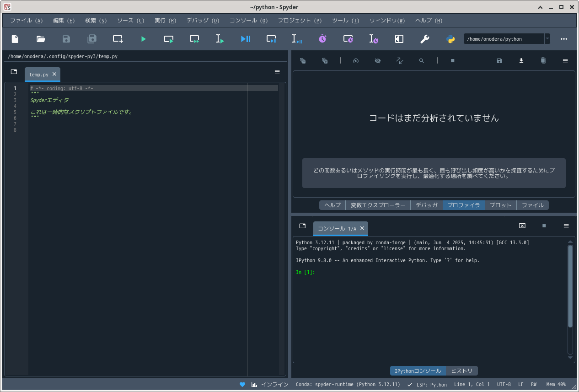The image size is (579, 392).
Task: Clear the profiler comparison with the trash icon
Action: [543, 60]
